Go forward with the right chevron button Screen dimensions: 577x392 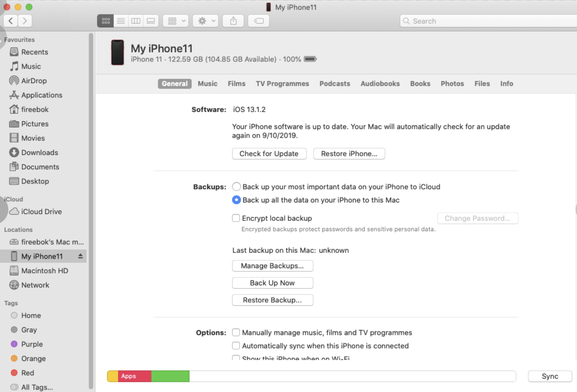tap(25, 21)
